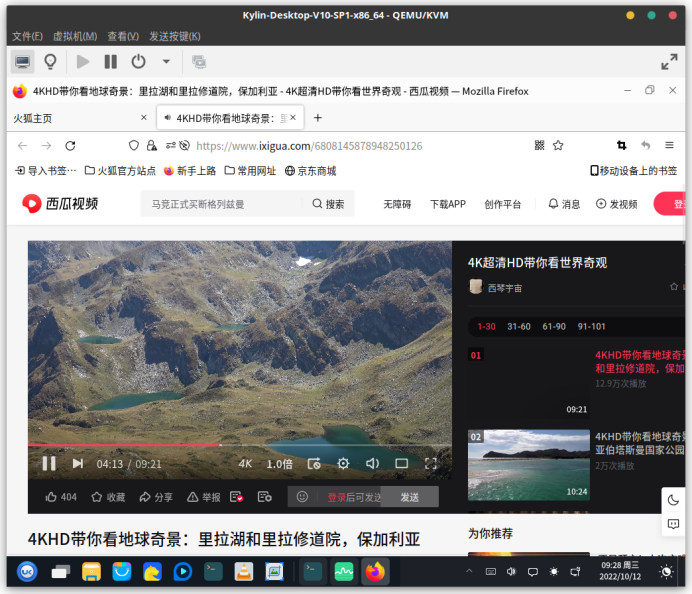Seek on the red video progress bar
This screenshot has height=594, width=692.
[x=240, y=445]
